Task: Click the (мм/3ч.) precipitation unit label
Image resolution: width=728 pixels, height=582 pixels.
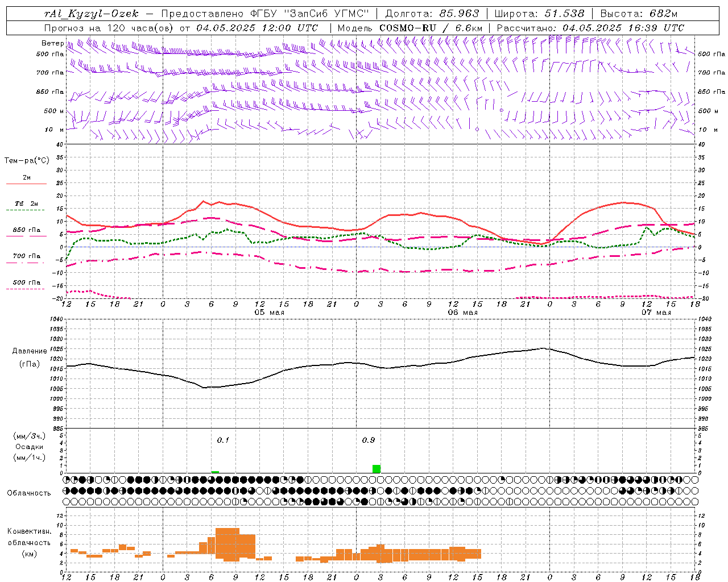Action: (30, 436)
